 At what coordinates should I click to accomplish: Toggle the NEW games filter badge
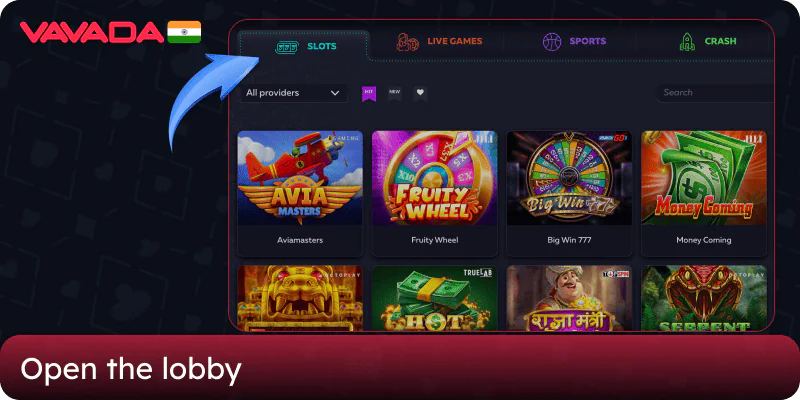(x=394, y=93)
